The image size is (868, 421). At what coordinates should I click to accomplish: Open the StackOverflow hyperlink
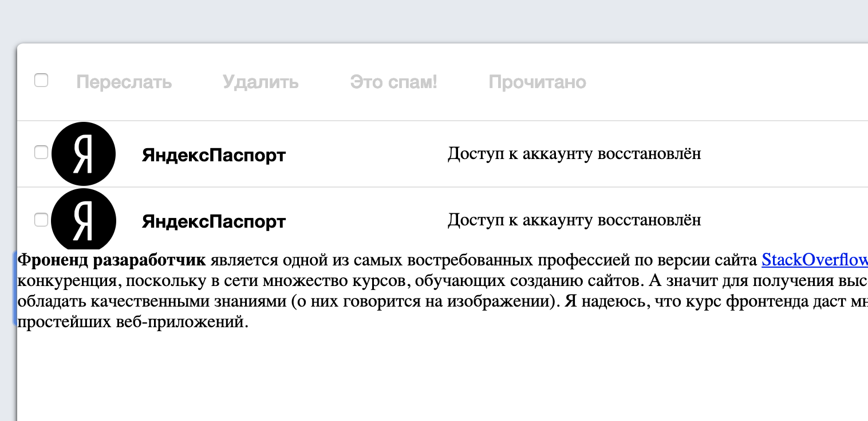tap(814, 260)
